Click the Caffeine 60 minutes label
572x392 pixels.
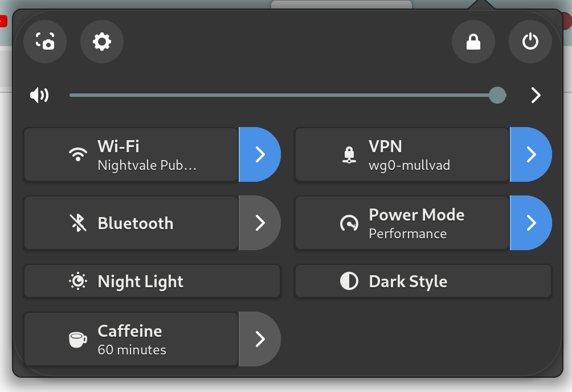coord(132,349)
